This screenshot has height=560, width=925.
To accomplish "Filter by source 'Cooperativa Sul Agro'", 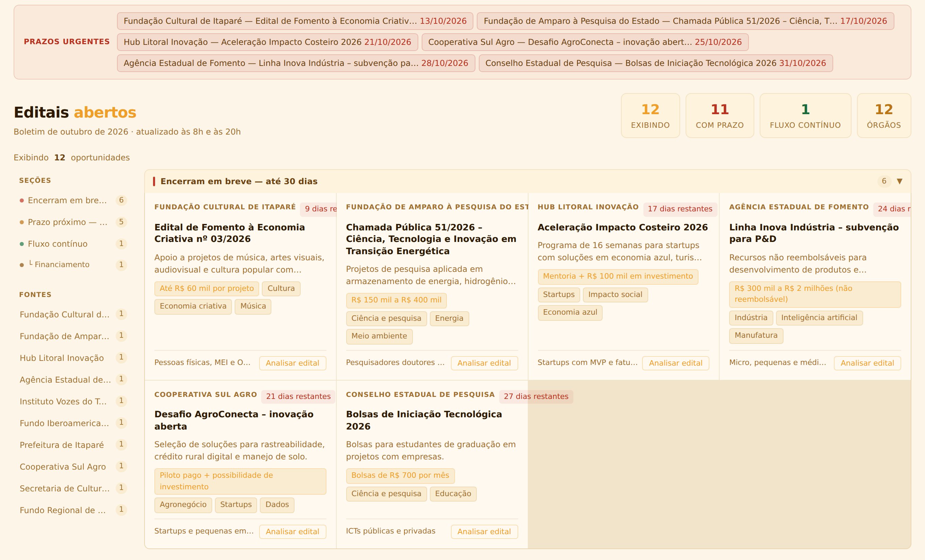I will [x=73, y=467].
